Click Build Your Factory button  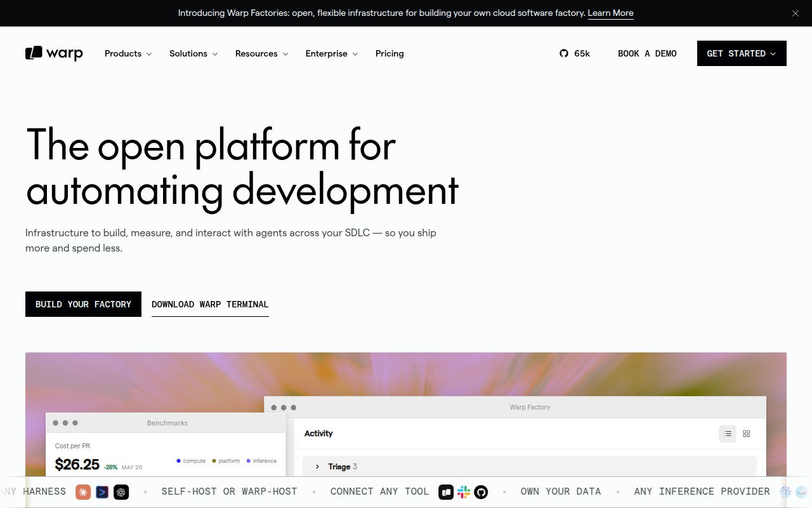83,304
